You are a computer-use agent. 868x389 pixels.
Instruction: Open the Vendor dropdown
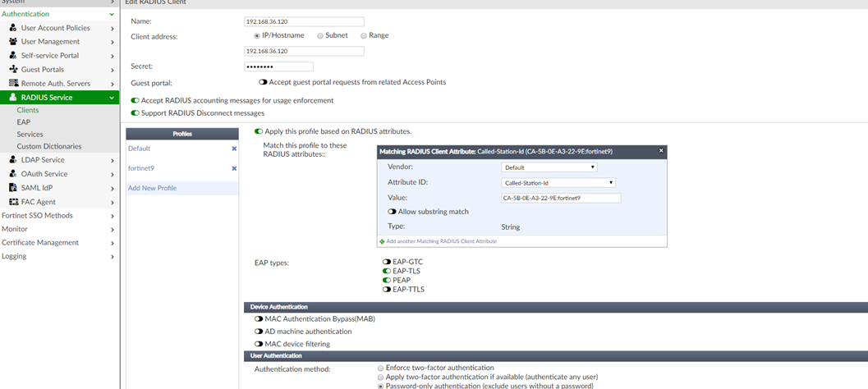point(549,167)
